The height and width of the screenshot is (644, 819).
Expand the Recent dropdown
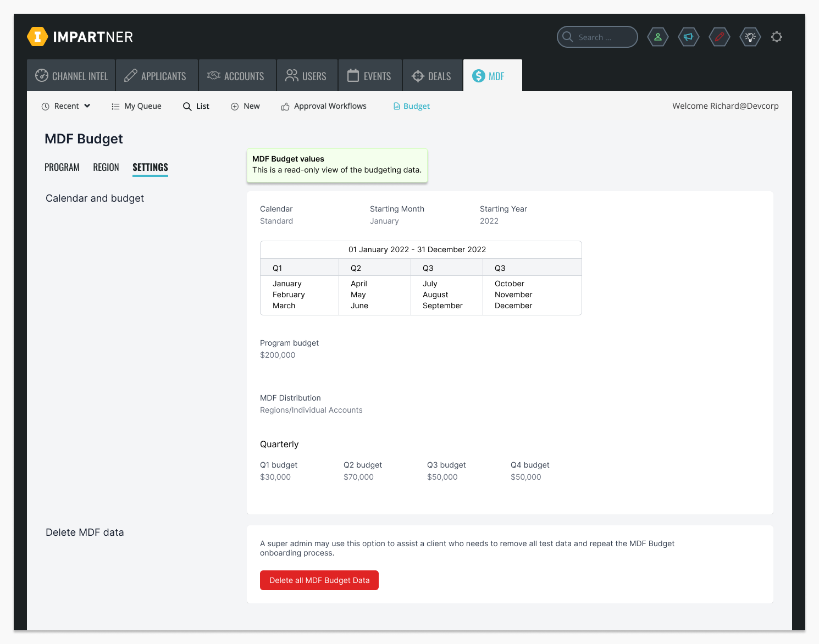click(x=66, y=106)
